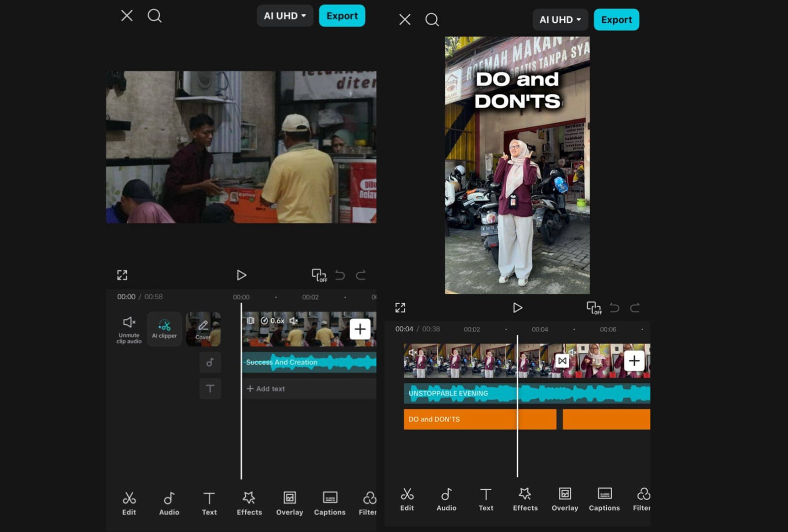The width and height of the screenshot is (788, 532).
Task: Toggle the OFF preview switch in left editor
Action: point(319,275)
